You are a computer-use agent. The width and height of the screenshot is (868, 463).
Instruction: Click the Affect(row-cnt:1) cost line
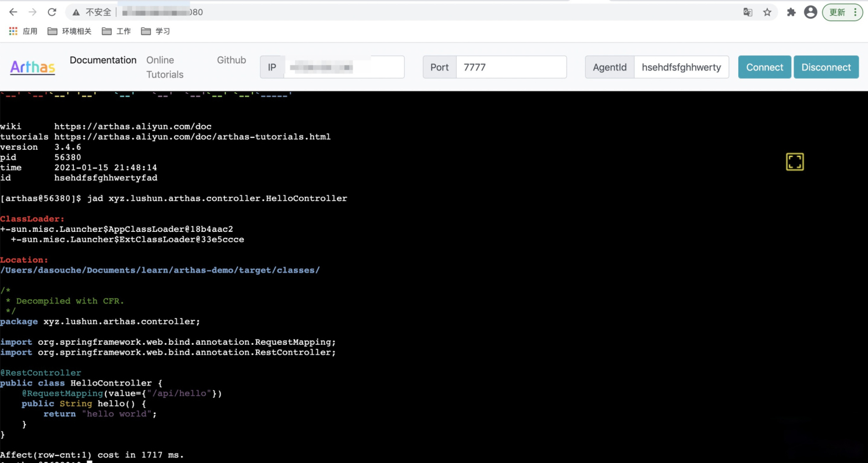tap(92, 455)
